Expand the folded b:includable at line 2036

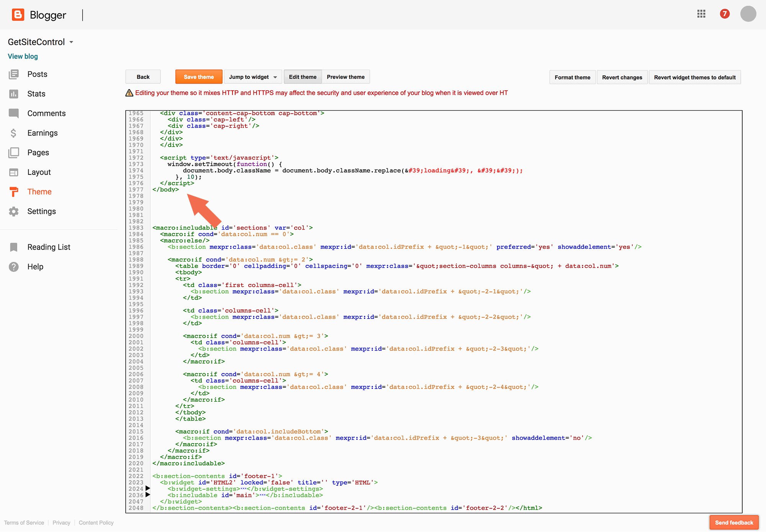[148, 495]
